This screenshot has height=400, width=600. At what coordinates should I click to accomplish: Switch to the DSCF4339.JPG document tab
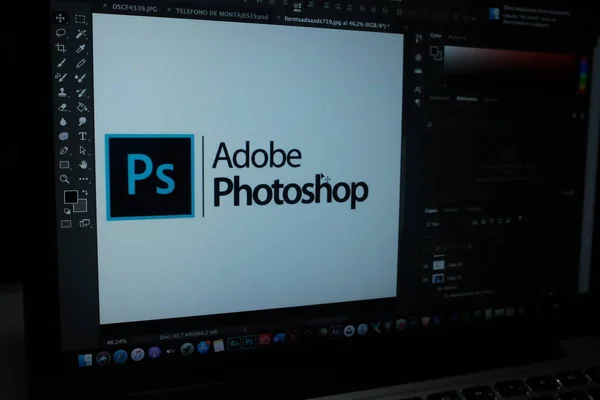coord(135,8)
